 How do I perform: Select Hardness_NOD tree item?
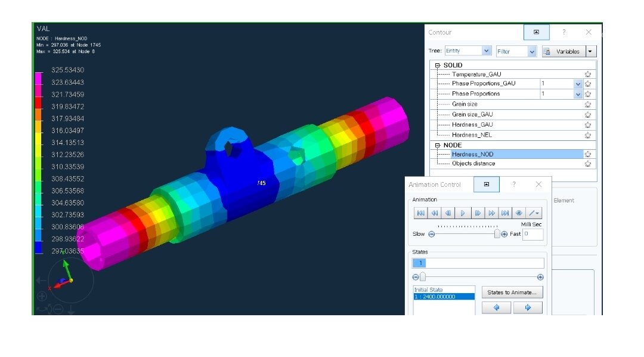(x=472, y=154)
